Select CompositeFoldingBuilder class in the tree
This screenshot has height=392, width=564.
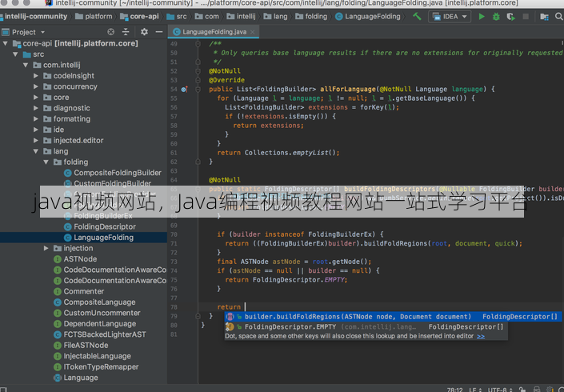point(113,173)
